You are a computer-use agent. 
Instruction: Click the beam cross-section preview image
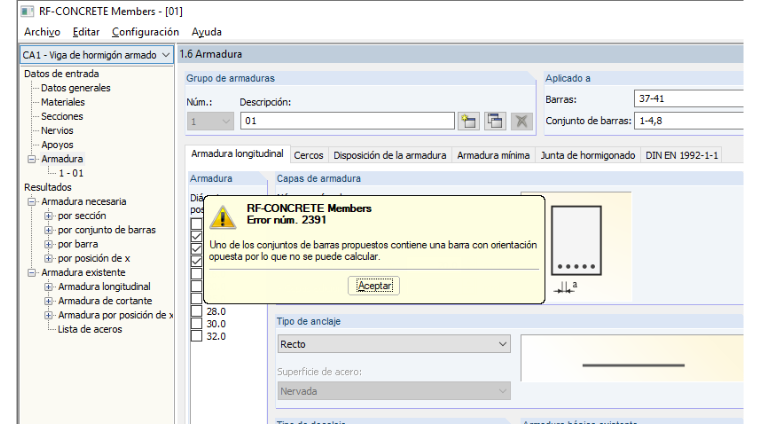pyautogui.click(x=576, y=247)
